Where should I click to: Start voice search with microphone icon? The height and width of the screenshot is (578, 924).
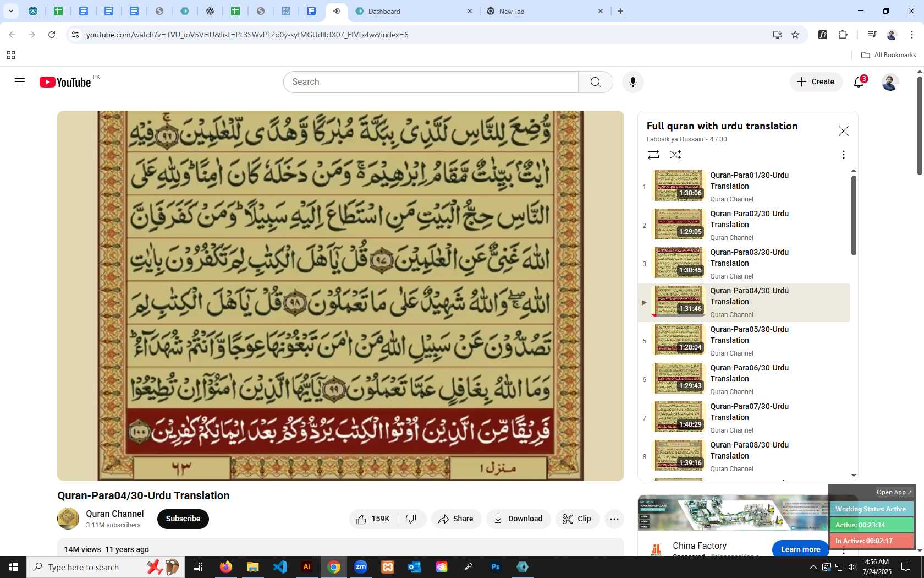[x=633, y=82]
